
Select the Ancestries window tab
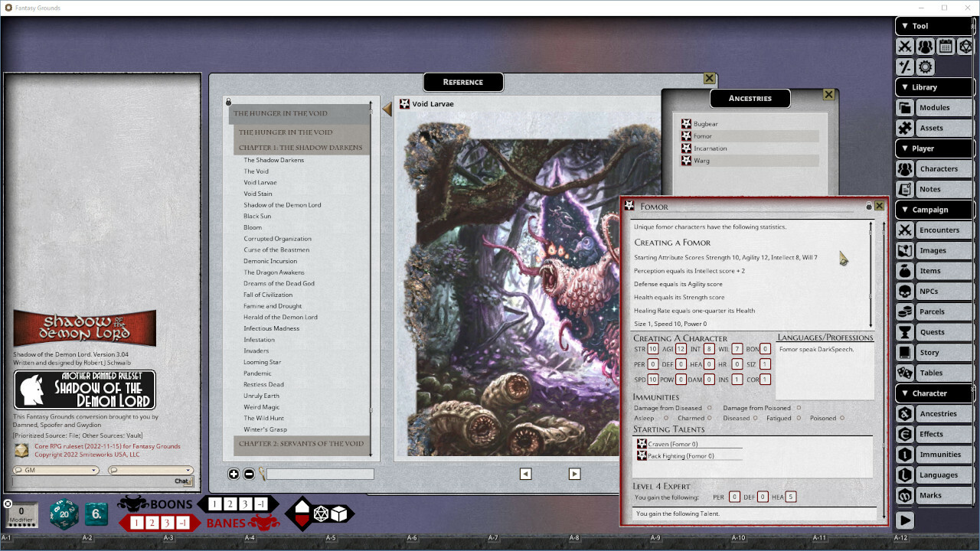[750, 98]
